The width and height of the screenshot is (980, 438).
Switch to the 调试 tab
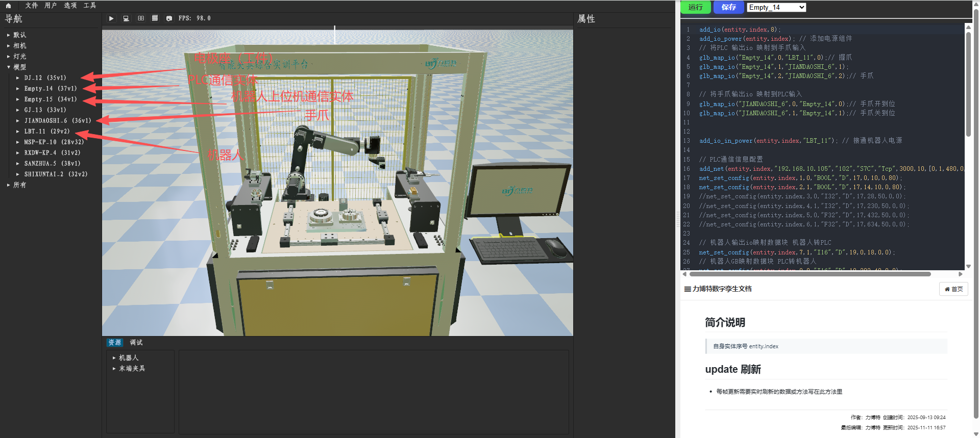click(136, 343)
